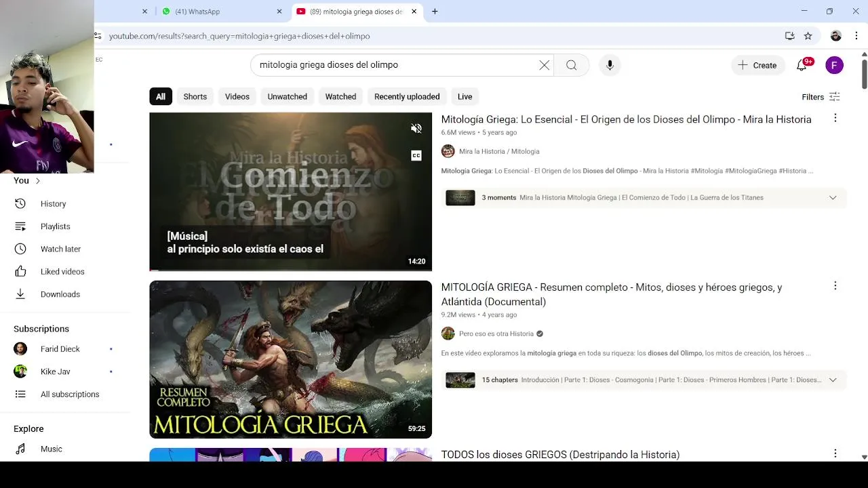Viewport: 868px width, 488px height.
Task: Select the All filter chip
Action: click(161, 96)
